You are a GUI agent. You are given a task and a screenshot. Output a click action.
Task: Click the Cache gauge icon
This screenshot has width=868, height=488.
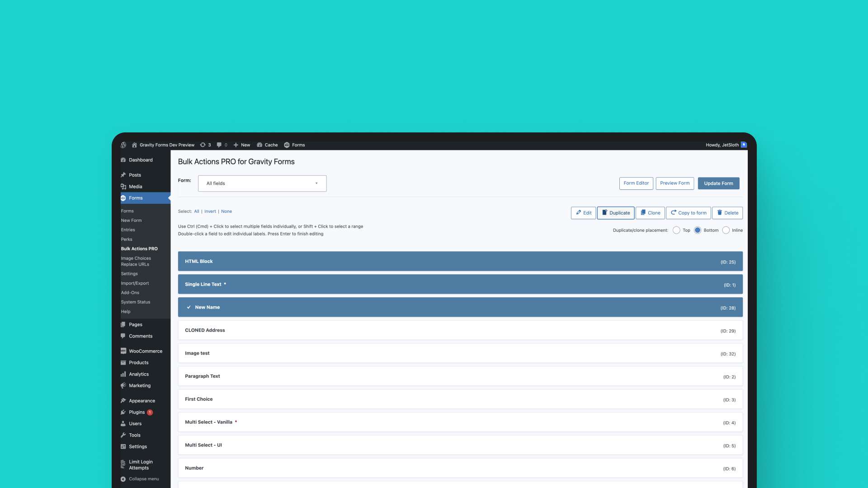[x=259, y=145]
